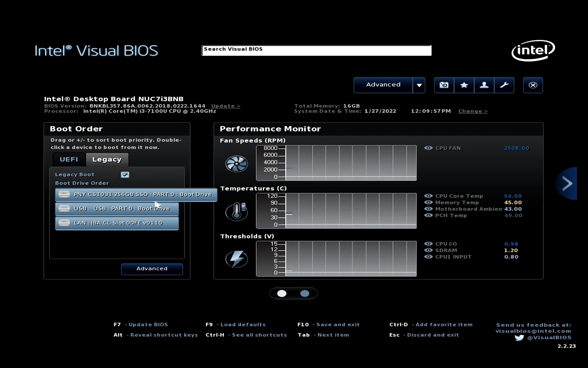The image size is (588, 368).
Task: Go to next page with right arrow
Action: (x=567, y=183)
